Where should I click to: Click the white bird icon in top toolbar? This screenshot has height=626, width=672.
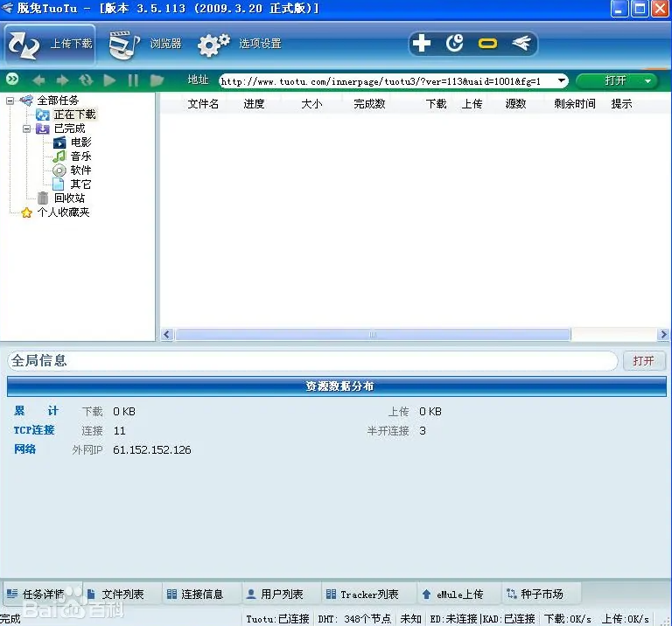pyautogui.click(x=521, y=43)
